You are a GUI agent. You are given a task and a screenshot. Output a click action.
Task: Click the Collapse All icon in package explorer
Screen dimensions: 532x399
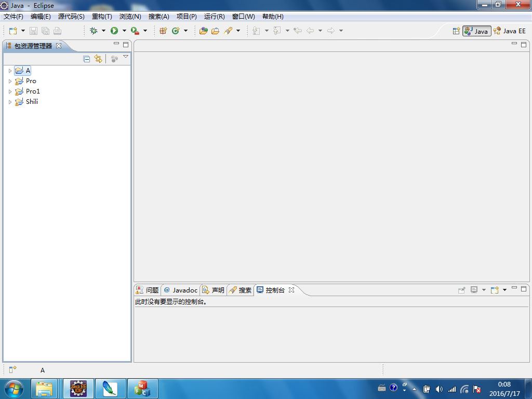pos(87,59)
